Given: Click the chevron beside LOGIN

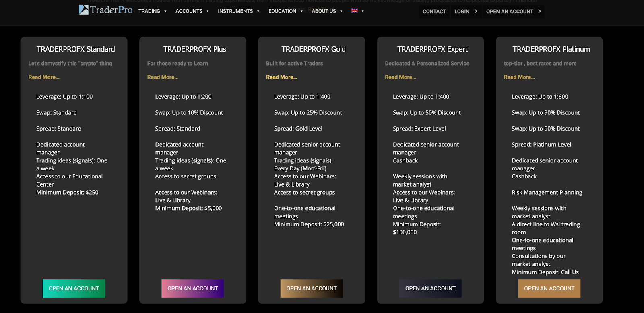Looking at the screenshot, I should tap(476, 11).
